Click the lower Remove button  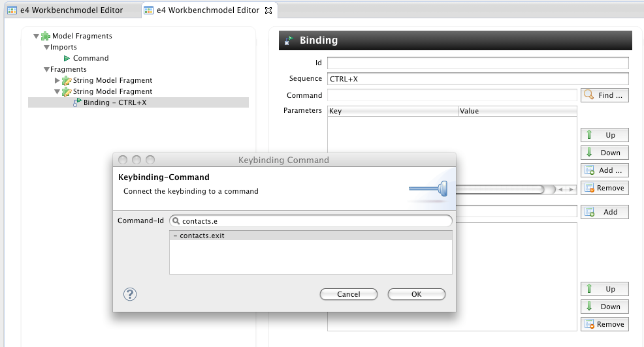(605, 324)
